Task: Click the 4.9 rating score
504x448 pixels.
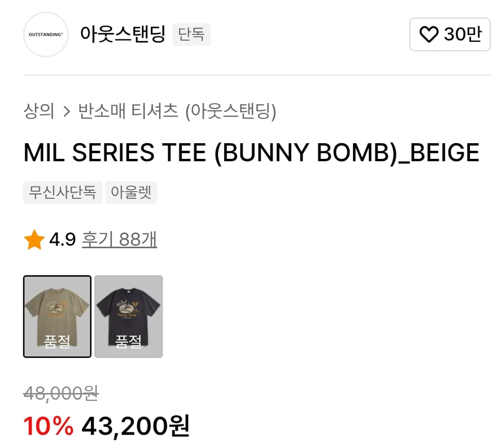Action: (62, 239)
